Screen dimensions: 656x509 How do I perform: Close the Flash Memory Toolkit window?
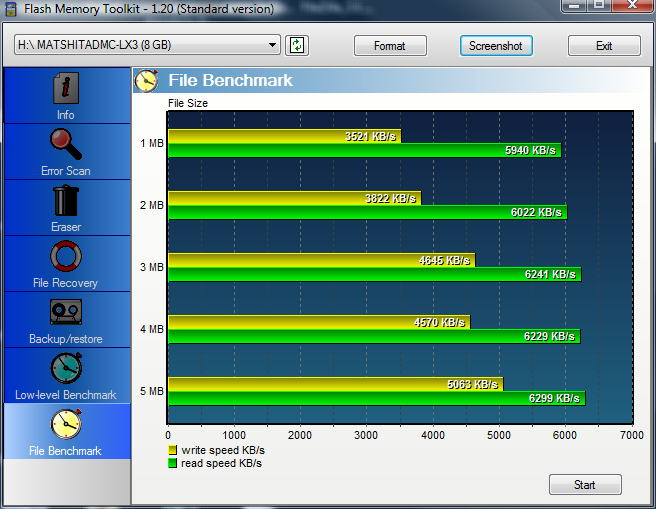tap(633, 5)
